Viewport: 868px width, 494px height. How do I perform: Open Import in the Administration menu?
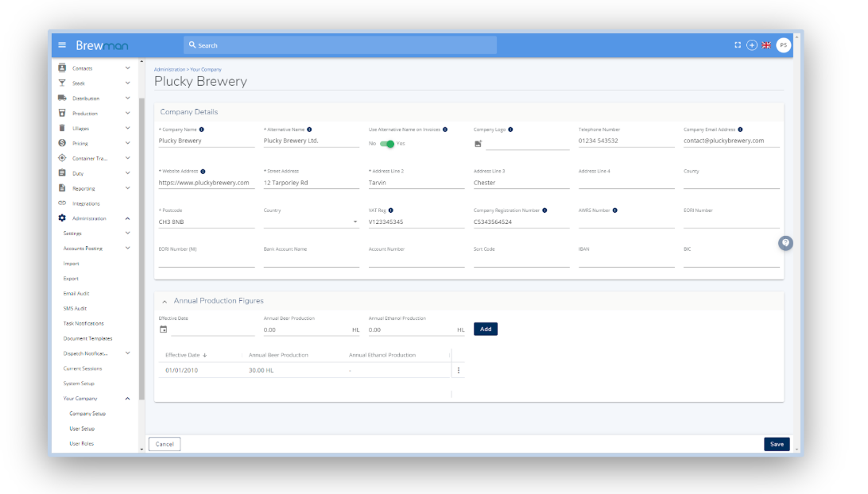point(71,264)
